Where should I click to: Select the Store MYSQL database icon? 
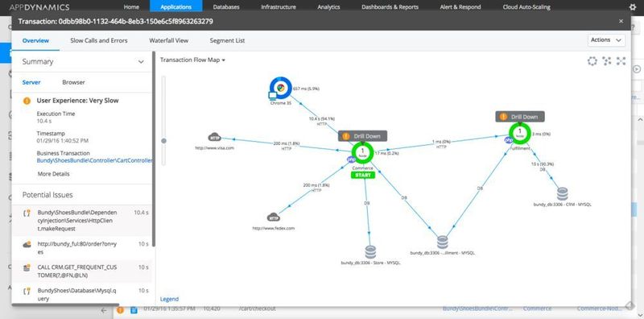click(370, 252)
